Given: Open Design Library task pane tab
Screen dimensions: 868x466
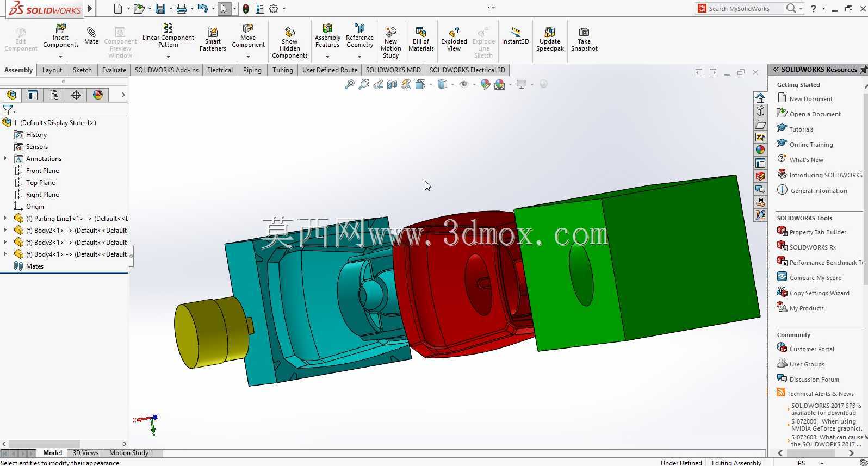Looking at the screenshot, I should pyautogui.click(x=760, y=111).
